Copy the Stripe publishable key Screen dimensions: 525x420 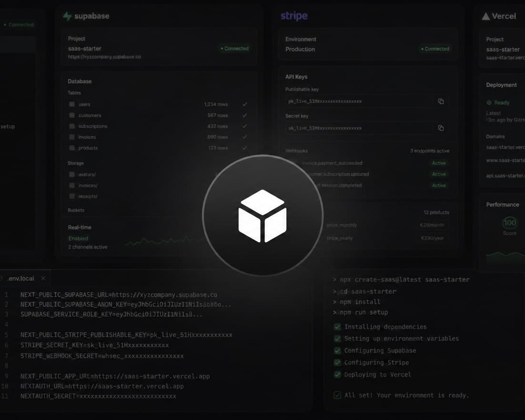click(x=441, y=101)
